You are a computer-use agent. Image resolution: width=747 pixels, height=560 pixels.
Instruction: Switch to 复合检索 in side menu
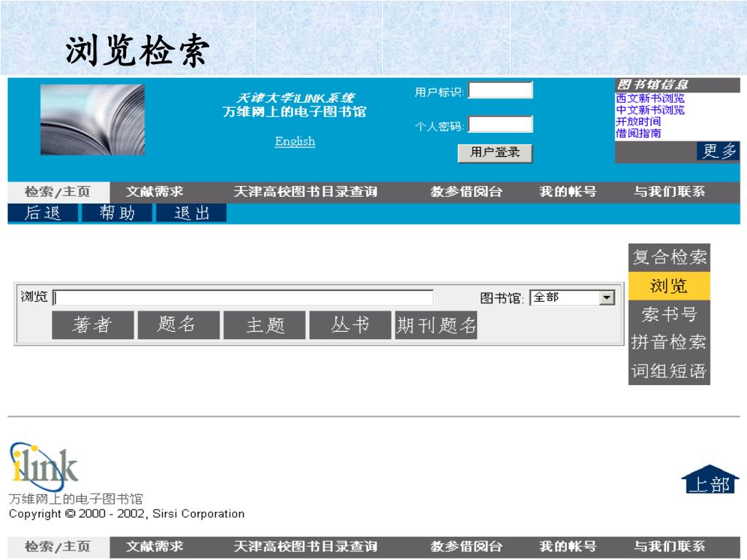[670, 257]
